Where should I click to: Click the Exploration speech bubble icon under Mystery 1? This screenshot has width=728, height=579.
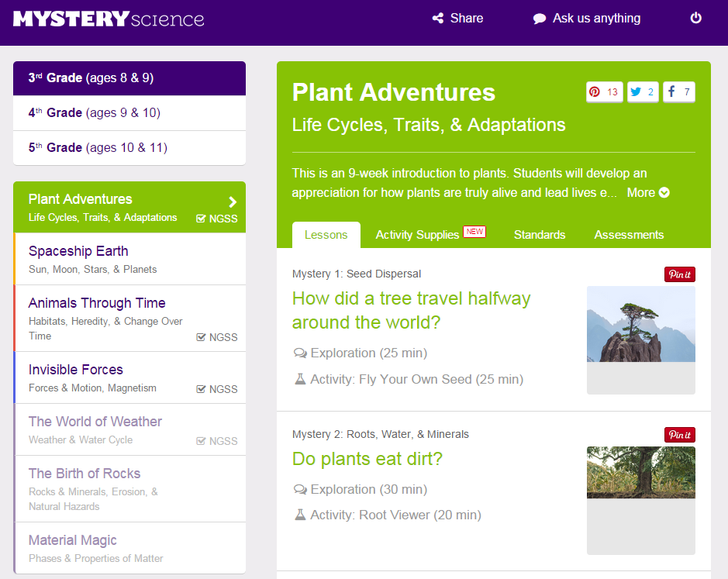pyautogui.click(x=298, y=353)
